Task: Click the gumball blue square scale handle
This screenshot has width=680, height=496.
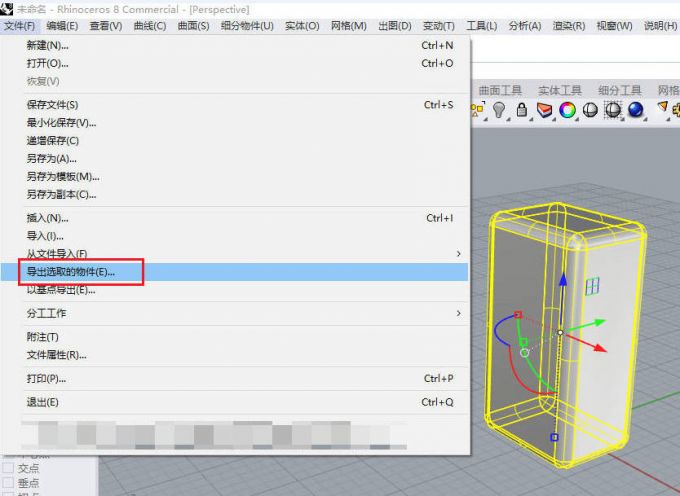Action: coord(554,437)
